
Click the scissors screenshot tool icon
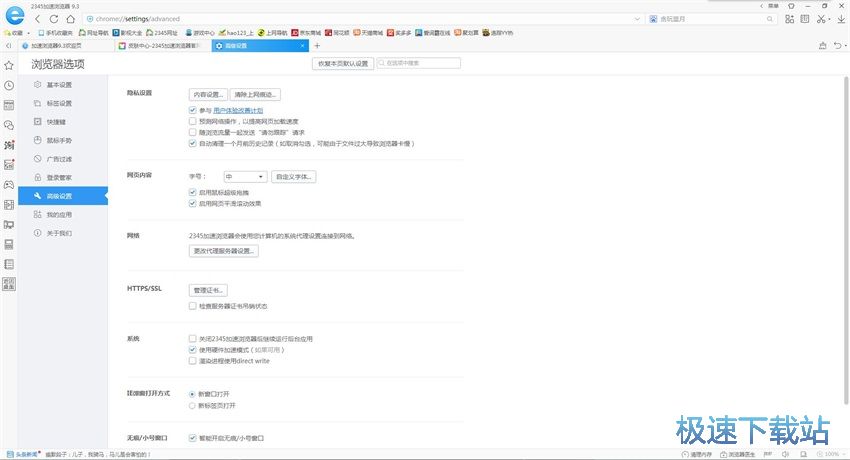click(x=821, y=19)
